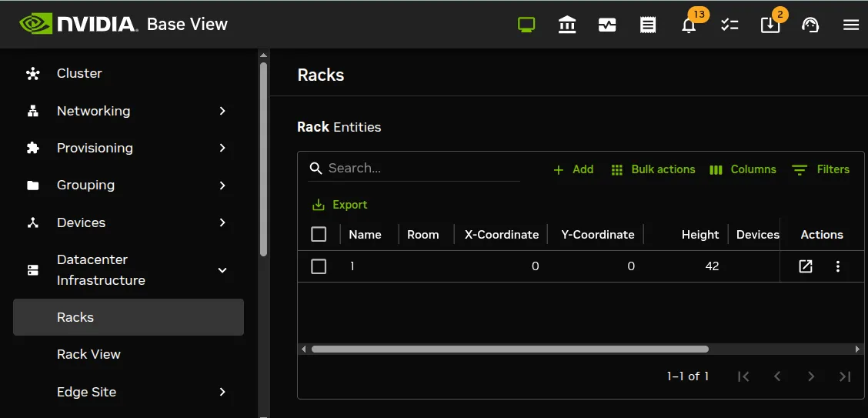This screenshot has height=418, width=868.
Task: Tick the checkbox for rack 1 row
Action: pos(319,266)
